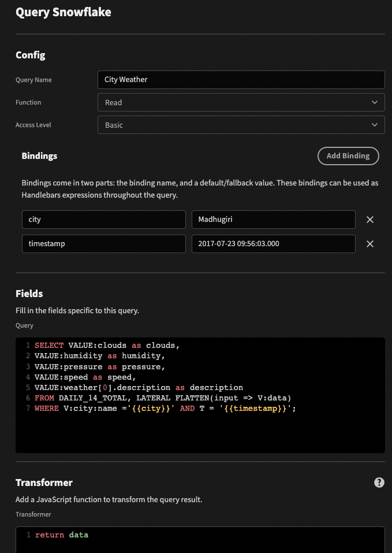Select the 2017-07-23 09:56:03.000 value field
This screenshot has width=392, height=553.
point(273,244)
